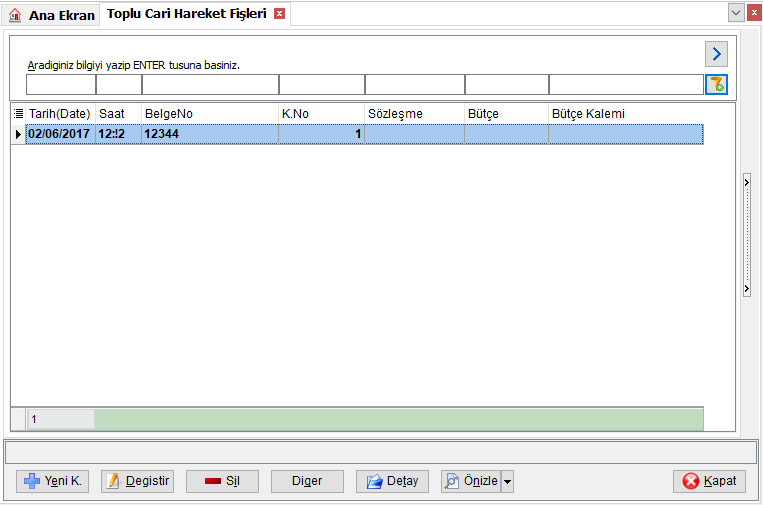Sort by K.No column header
The height and width of the screenshot is (505, 763).
pyautogui.click(x=322, y=114)
